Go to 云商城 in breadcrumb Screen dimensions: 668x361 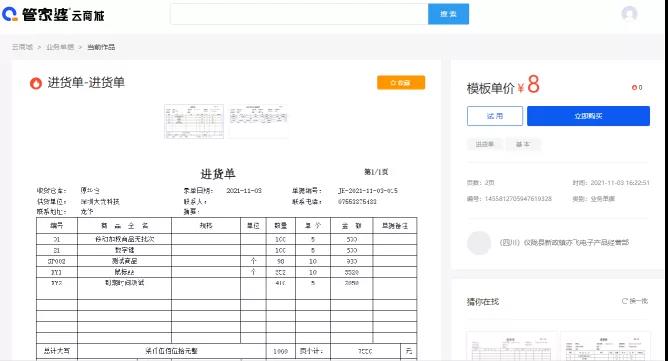click(22, 47)
